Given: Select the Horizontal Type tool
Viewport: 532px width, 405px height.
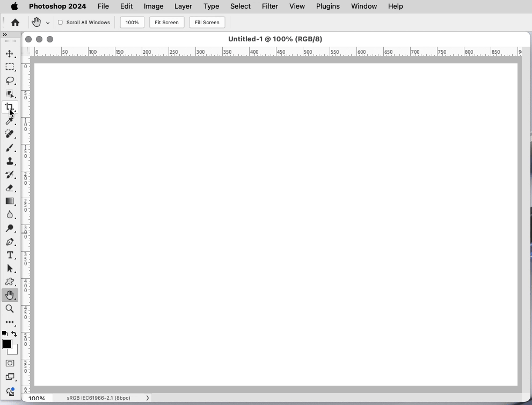Looking at the screenshot, I should click(x=10, y=255).
